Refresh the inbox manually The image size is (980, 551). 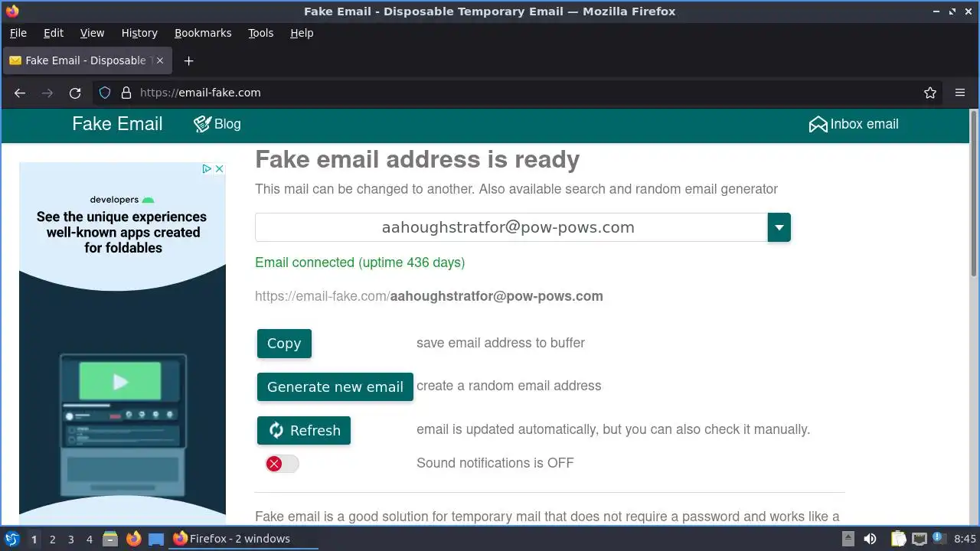(x=304, y=430)
